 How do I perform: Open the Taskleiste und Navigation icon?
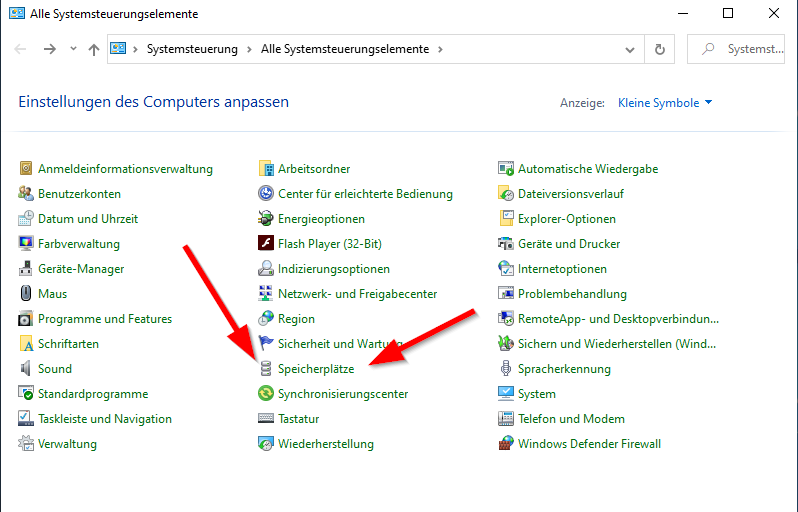click(x=25, y=418)
